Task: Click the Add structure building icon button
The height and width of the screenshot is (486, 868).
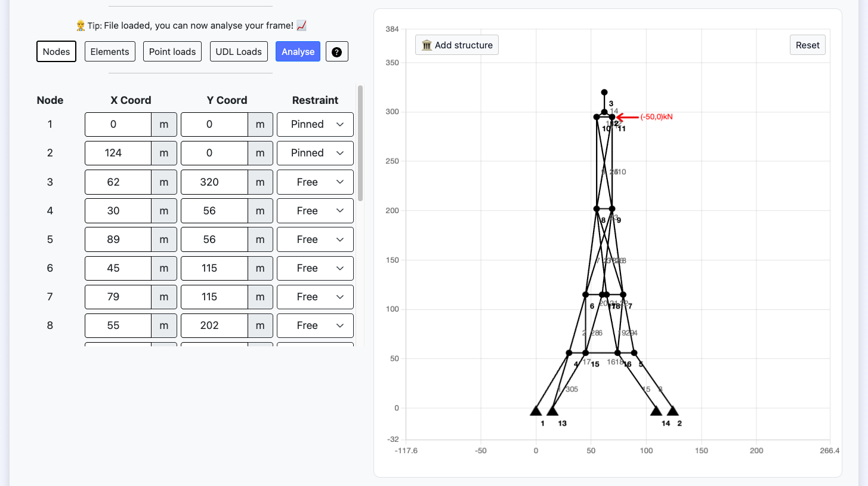Action: 456,45
